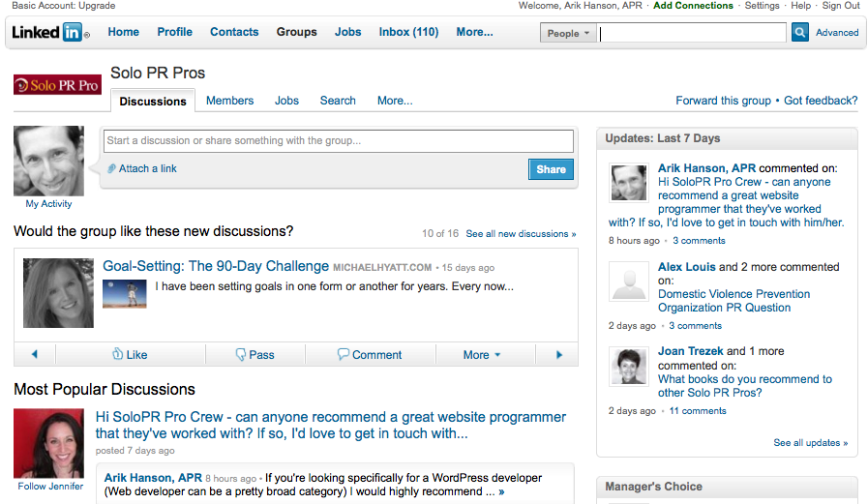Click the Share button

tap(551, 169)
